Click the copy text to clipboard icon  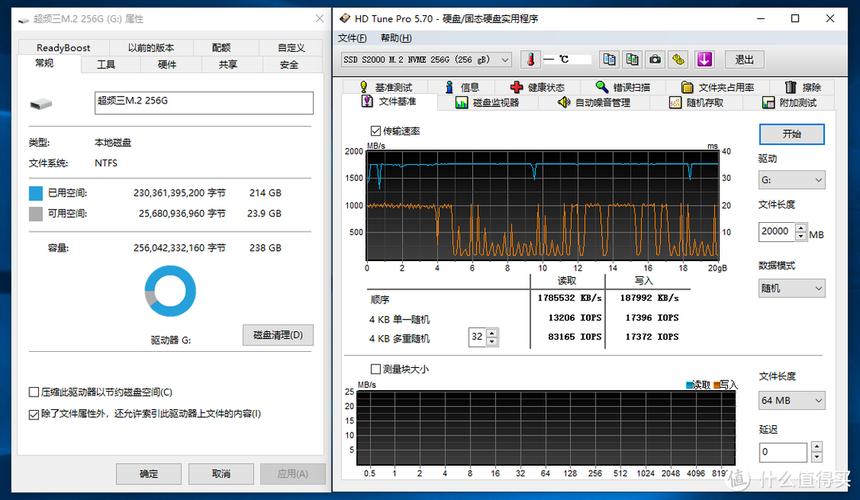(609, 59)
